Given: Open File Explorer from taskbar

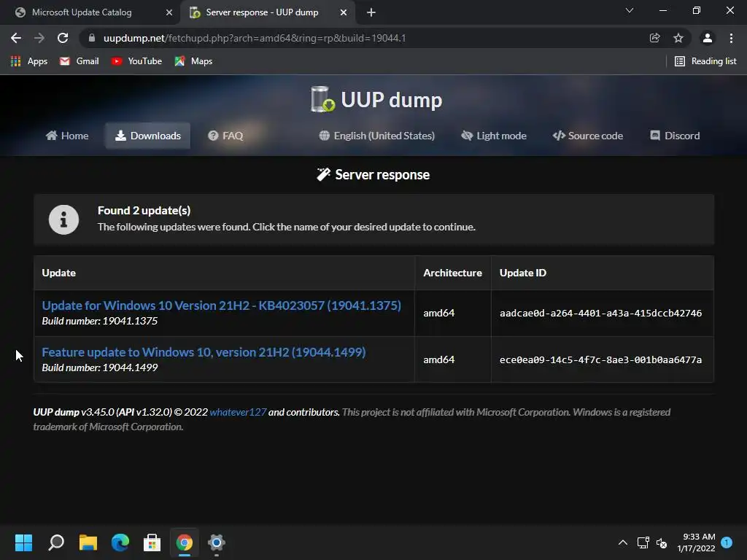Looking at the screenshot, I should 88,542.
